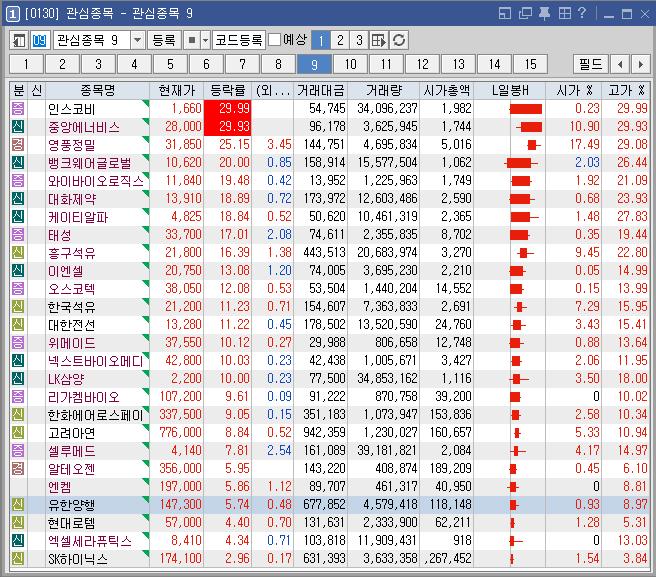Image resolution: width=656 pixels, height=577 pixels.
Task: Select the 현대로템 stock name
Action: point(72,523)
